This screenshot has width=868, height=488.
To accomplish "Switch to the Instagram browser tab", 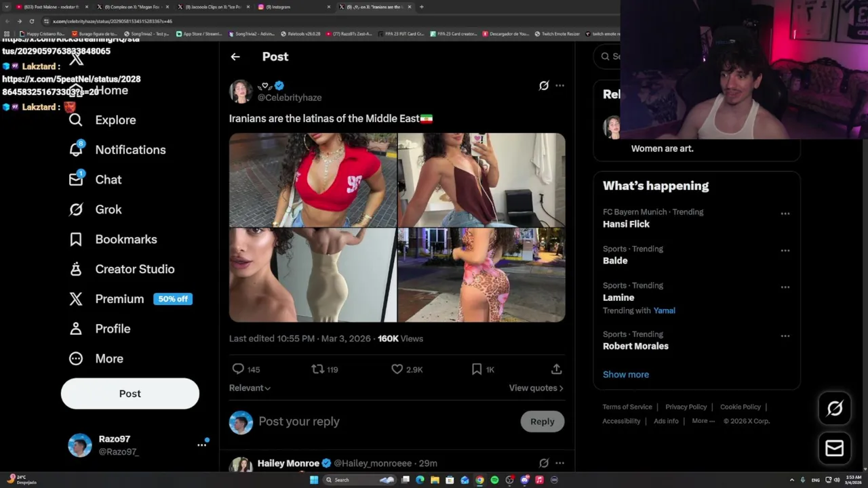I will coord(293,7).
